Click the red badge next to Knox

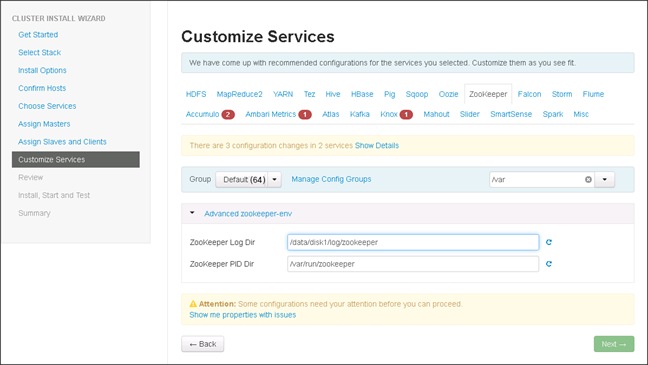tap(406, 115)
